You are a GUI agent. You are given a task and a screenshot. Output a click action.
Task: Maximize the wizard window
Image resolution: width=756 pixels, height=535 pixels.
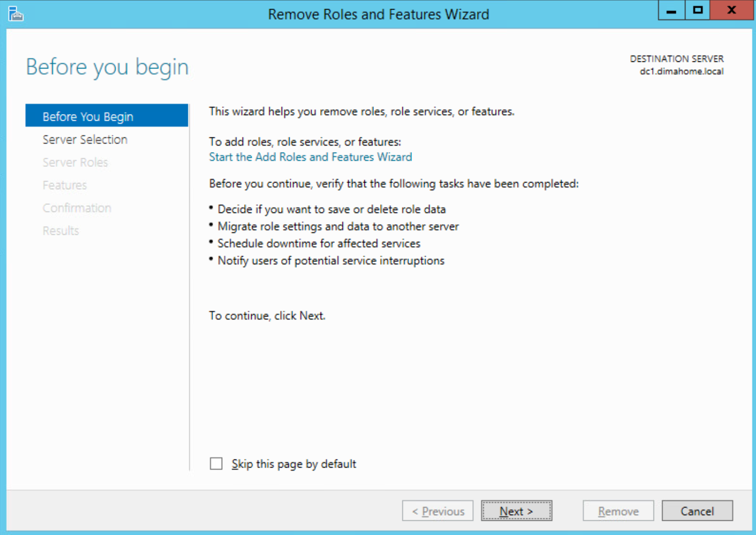click(697, 10)
